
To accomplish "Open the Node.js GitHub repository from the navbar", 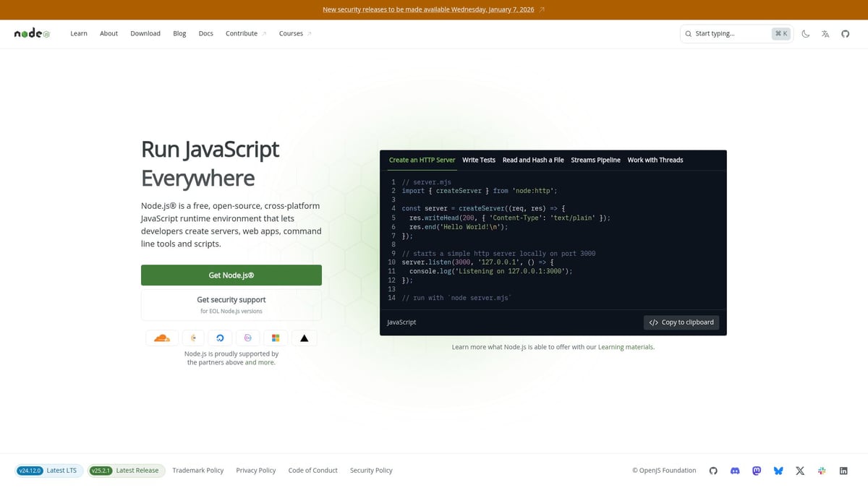I will pos(845,33).
